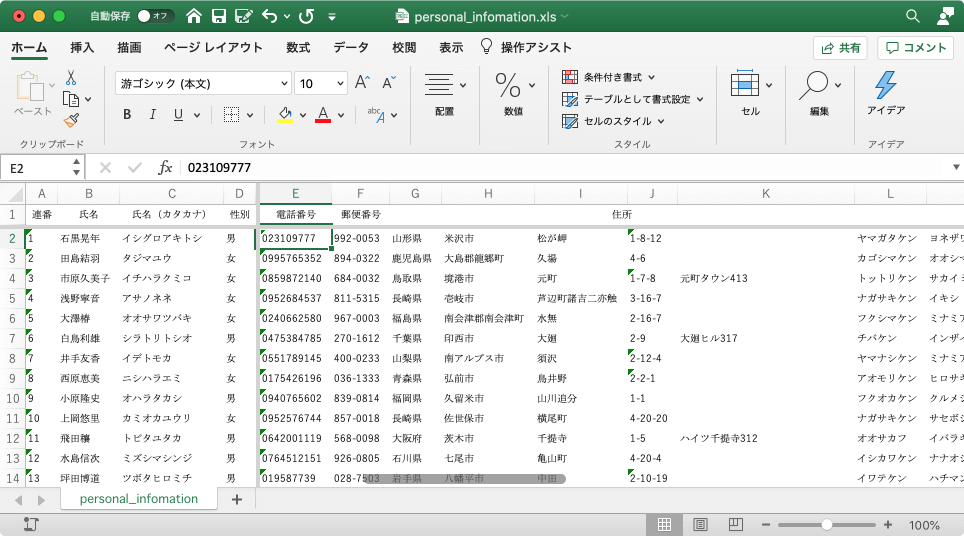
Task: Click the Cut scissors icon
Action: pyautogui.click(x=71, y=77)
